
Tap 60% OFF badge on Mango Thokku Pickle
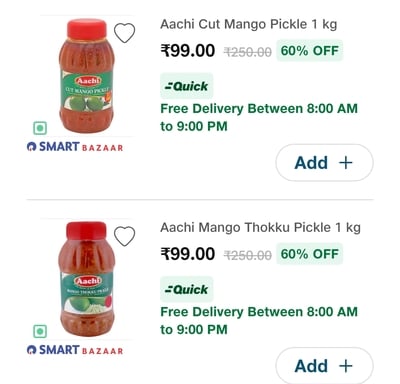tap(310, 254)
